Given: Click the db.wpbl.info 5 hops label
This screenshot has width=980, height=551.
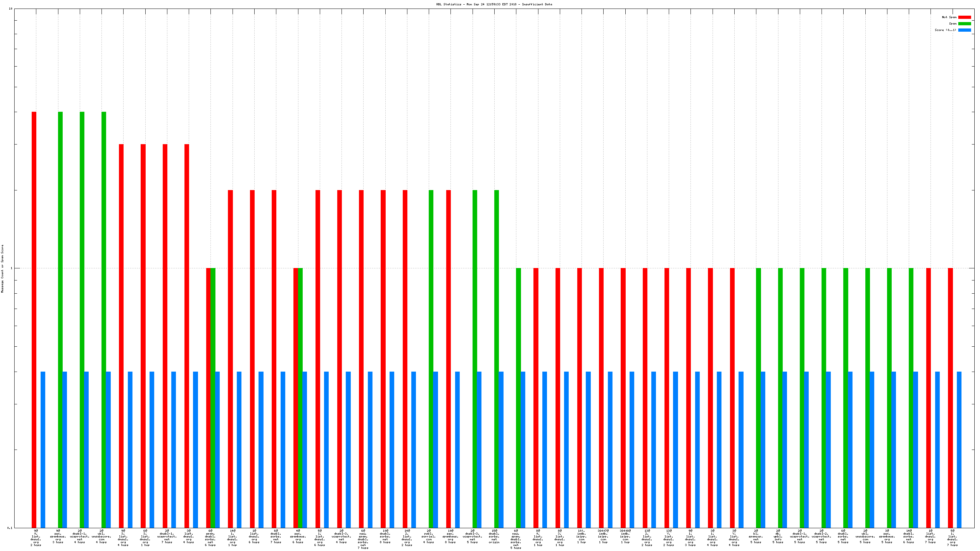Looking at the screenshot, I should click(778, 536).
